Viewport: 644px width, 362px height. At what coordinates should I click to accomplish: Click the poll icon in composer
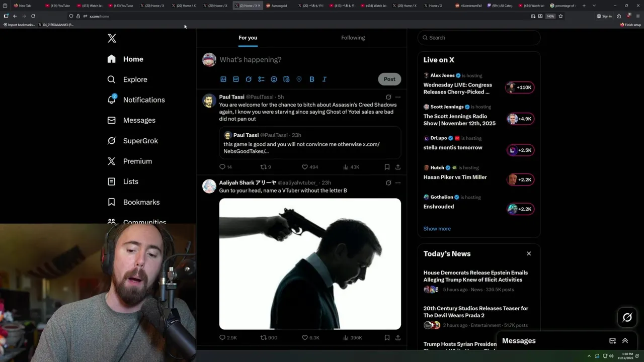pos(261,79)
